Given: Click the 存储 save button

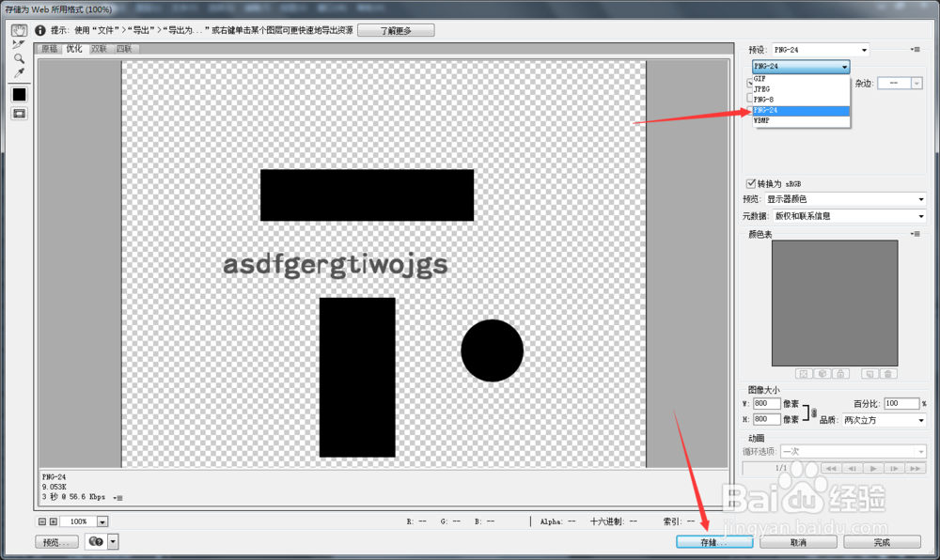Looking at the screenshot, I should click(714, 542).
